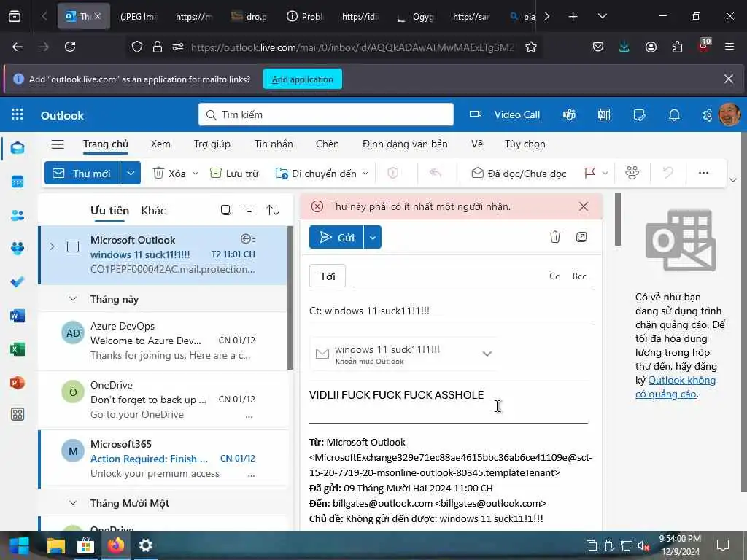747x560 pixels.
Task: Add Bcc recipients
Action: [579, 276]
